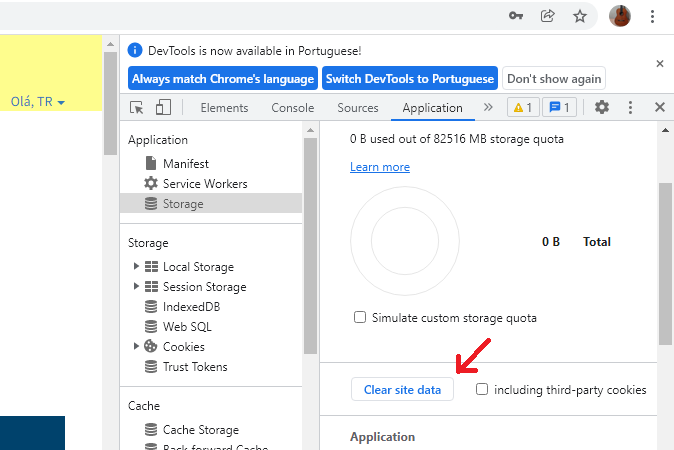Click the storage usage donut chart
674x450 pixels.
click(x=405, y=241)
